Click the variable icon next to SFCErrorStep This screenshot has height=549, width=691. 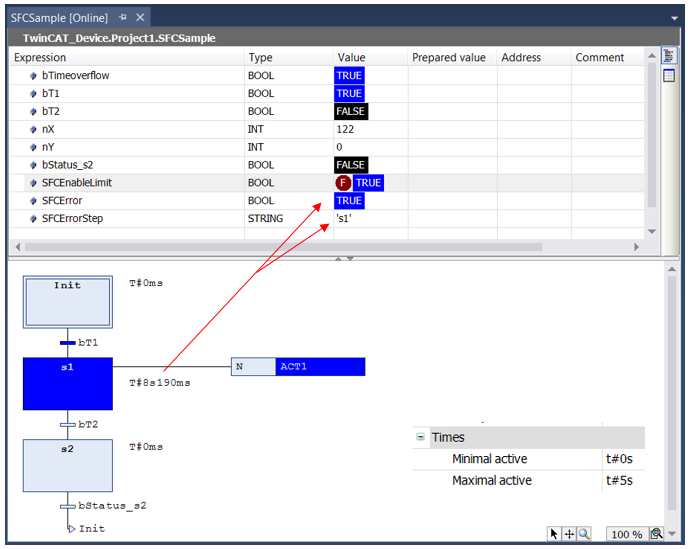(x=33, y=219)
